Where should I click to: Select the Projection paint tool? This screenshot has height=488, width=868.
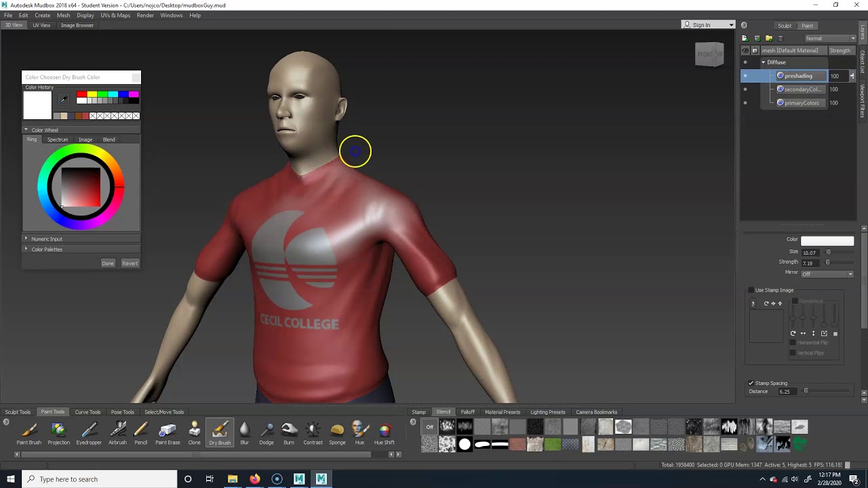click(x=58, y=434)
